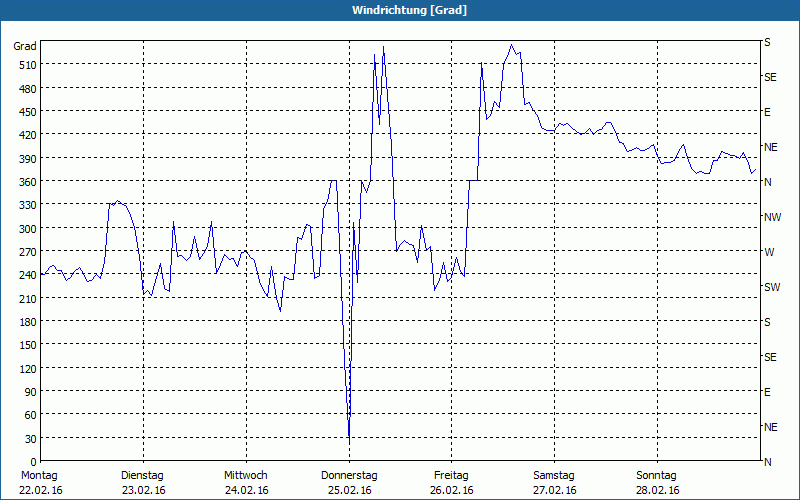Screen dimensions: 800x500
Task: Select the 150 y-axis value
Action: click(28, 345)
